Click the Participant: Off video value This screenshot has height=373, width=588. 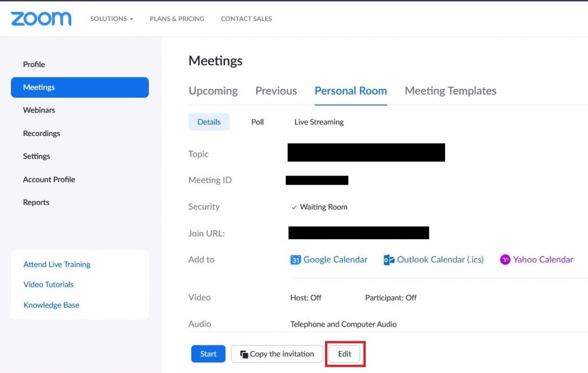390,298
